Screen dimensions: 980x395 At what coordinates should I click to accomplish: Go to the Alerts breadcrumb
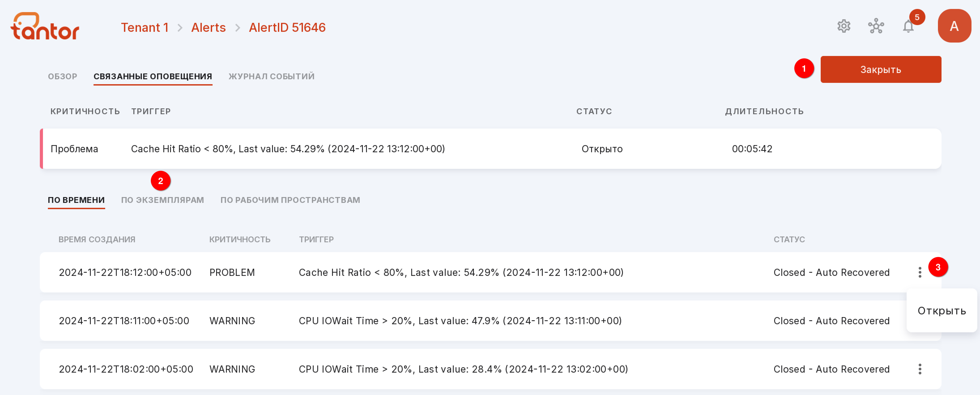208,27
